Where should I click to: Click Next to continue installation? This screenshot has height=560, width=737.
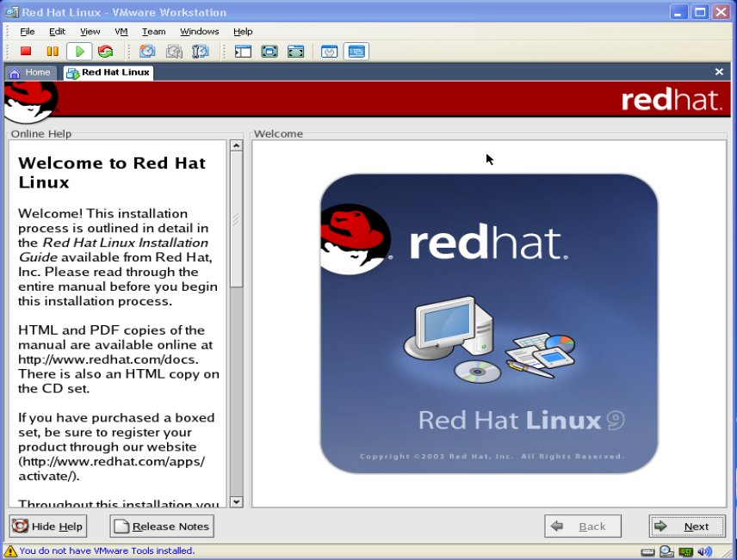point(687,526)
